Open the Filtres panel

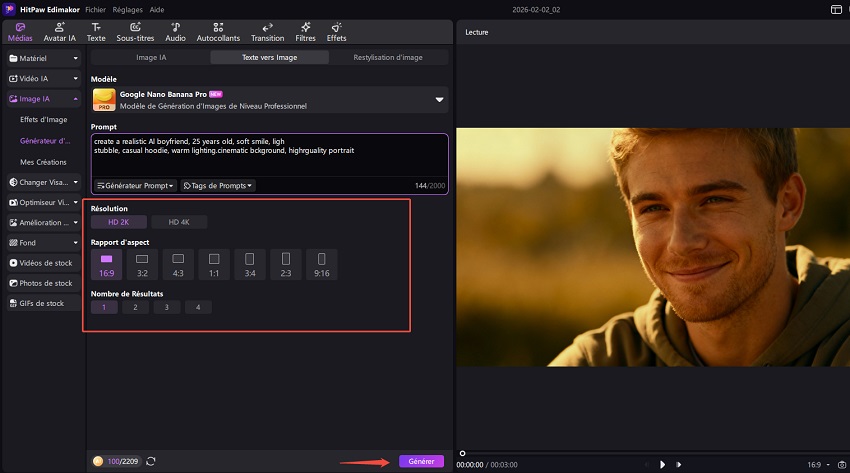(305, 31)
